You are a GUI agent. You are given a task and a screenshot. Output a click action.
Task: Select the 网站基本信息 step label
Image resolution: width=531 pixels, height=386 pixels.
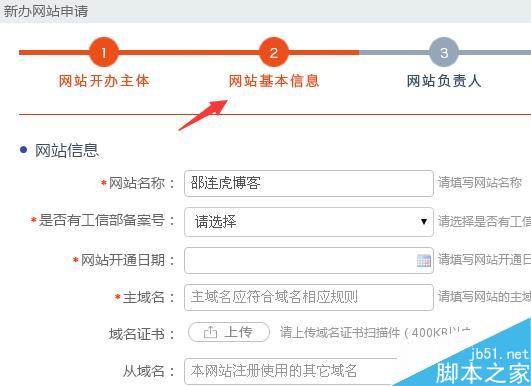(274, 81)
